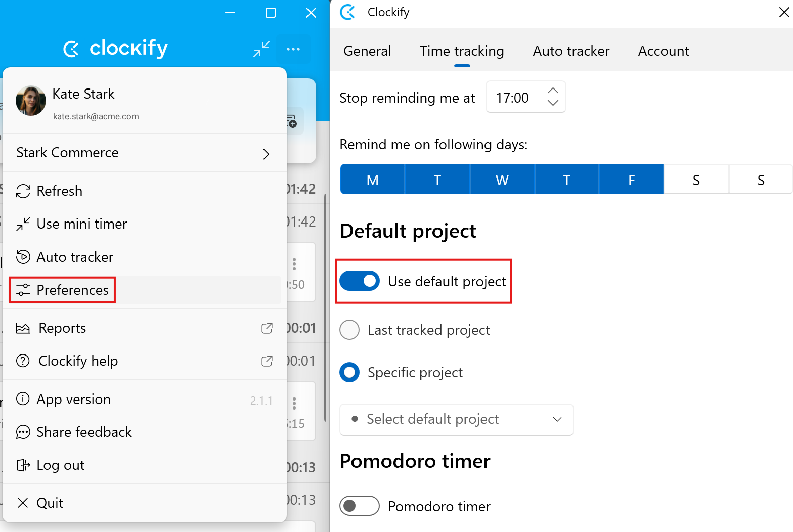This screenshot has width=793, height=532.
Task: Click the Clockify help question mark icon
Action: pos(23,361)
